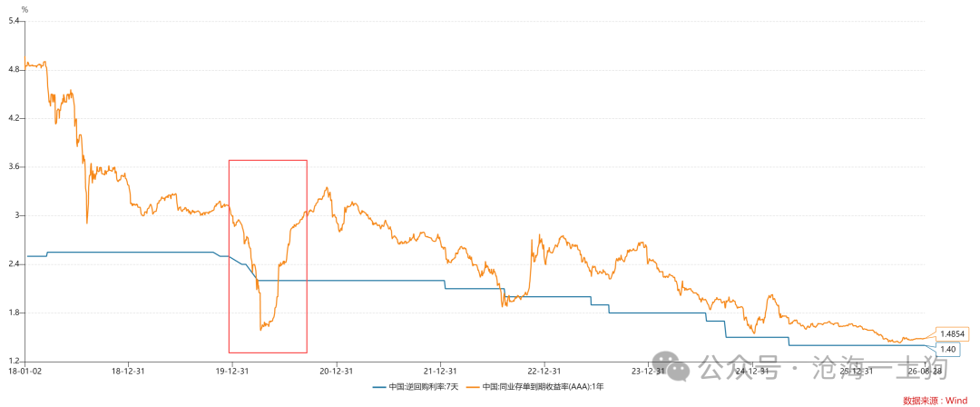Image resolution: width=980 pixels, height=407 pixels.
Task: Select the 1.40 blue value label
Action: (x=947, y=349)
